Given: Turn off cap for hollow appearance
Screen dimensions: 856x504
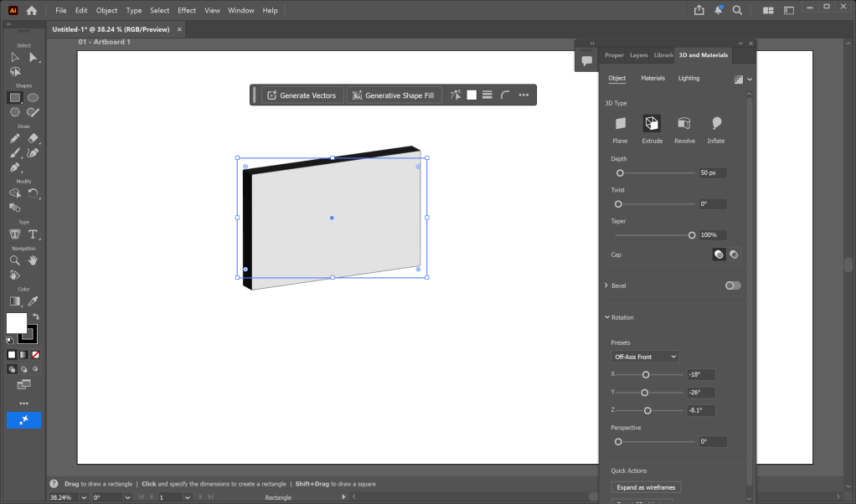Looking at the screenshot, I should 734,255.
